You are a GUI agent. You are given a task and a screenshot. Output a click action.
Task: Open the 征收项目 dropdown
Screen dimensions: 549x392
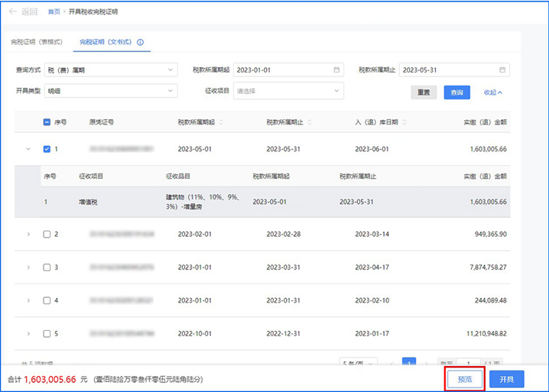[x=288, y=91]
